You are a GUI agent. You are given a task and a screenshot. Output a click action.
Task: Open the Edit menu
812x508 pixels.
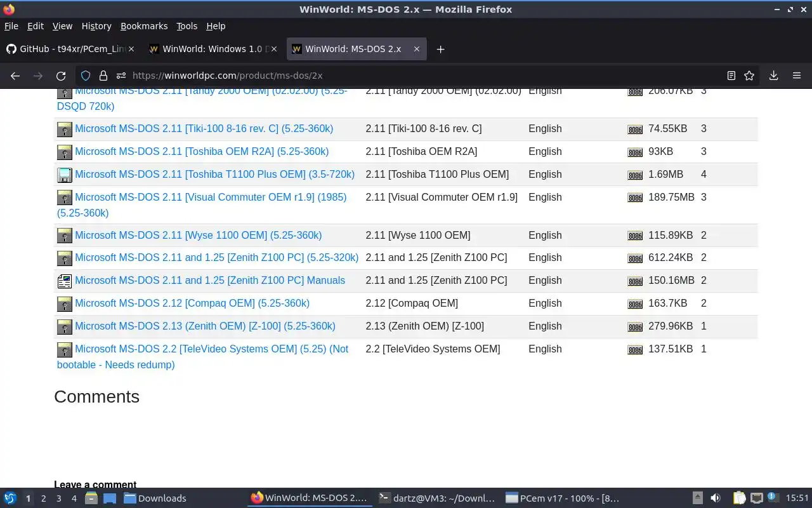click(36, 26)
